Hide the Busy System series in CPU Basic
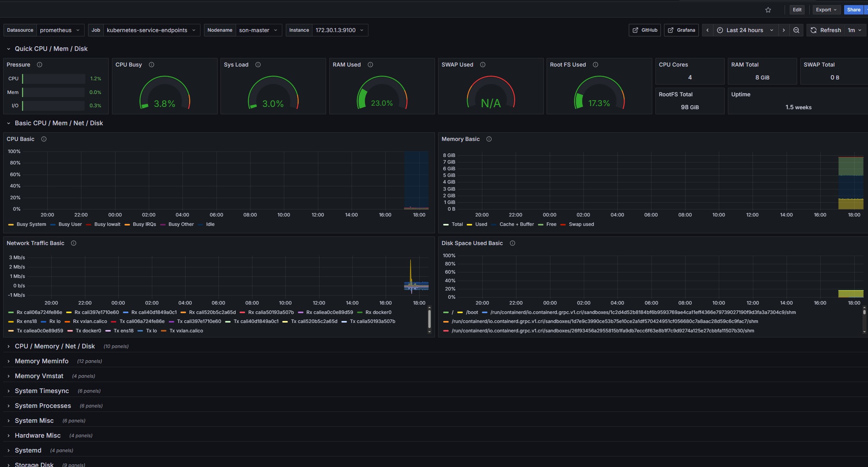Image resolution: width=868 pixels, height=467 pixels. (x=31, y=224)
